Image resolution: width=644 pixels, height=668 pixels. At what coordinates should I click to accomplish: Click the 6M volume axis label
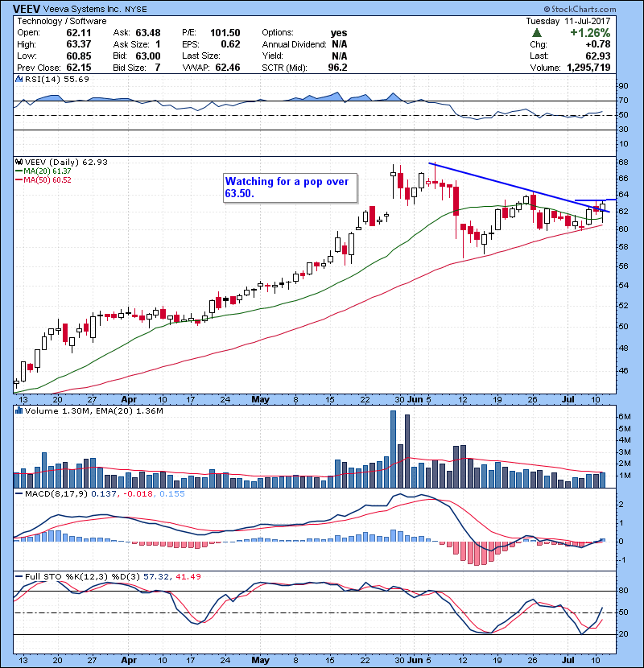(625, 417)
